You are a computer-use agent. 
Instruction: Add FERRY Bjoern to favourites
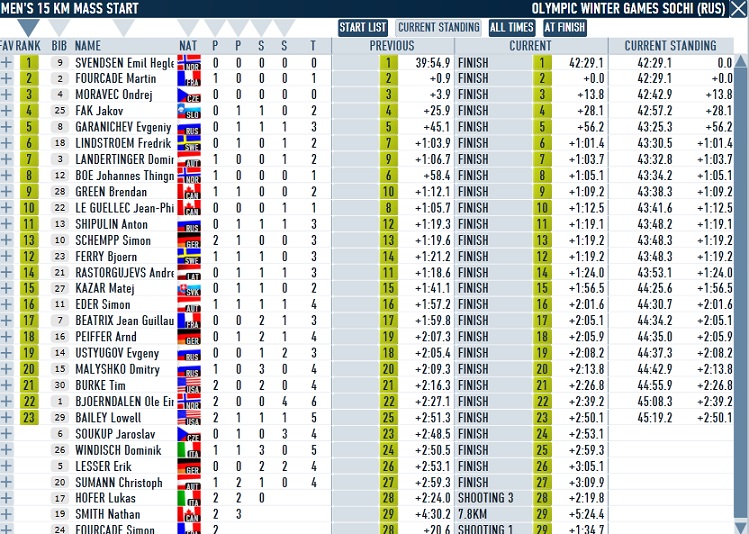click(x=6, y=256)
